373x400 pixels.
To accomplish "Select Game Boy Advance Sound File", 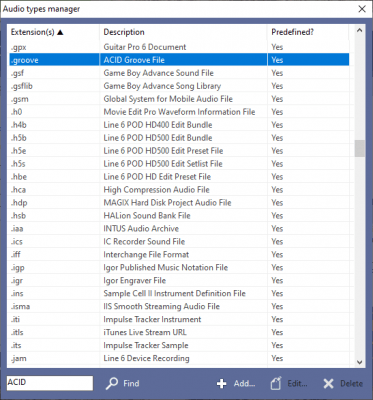I will pyautogui.click(x=158, y=73).
